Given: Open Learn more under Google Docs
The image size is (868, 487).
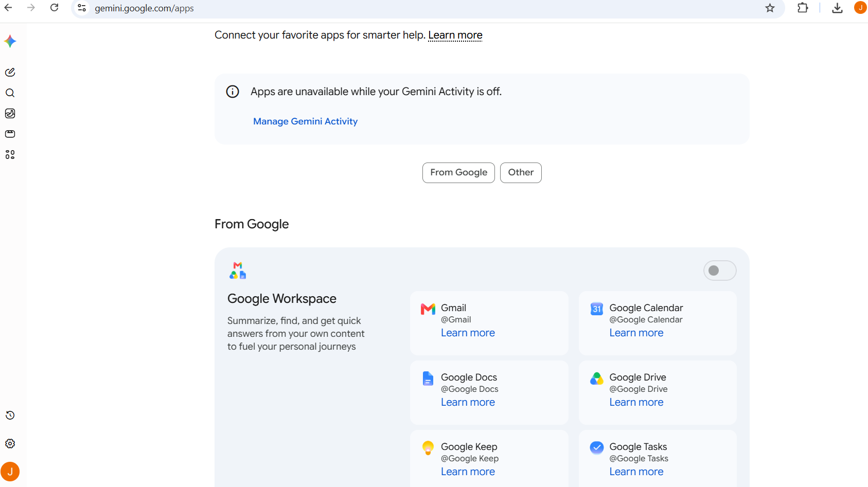Looking at the screenshot, I should click(x=468, y=402).
